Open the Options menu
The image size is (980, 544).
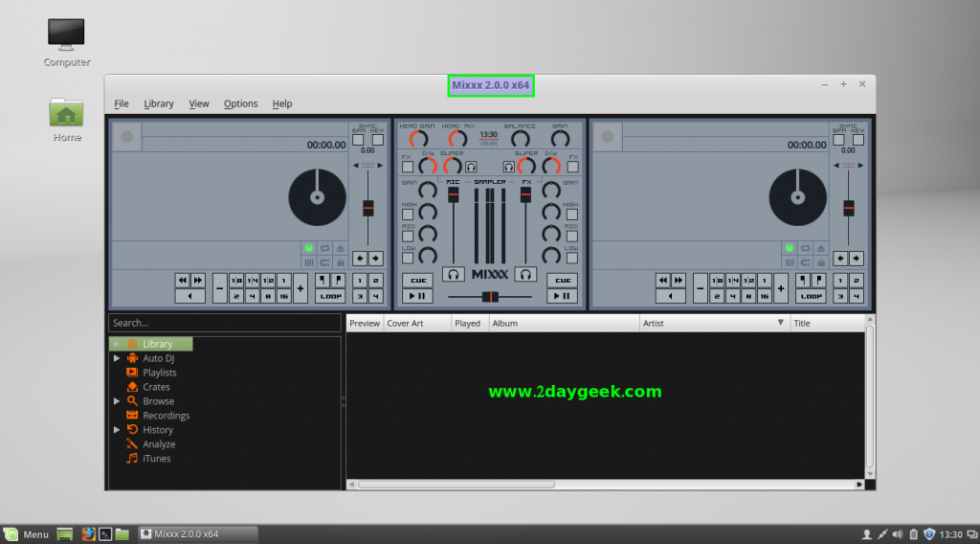[x=240, y=103]
